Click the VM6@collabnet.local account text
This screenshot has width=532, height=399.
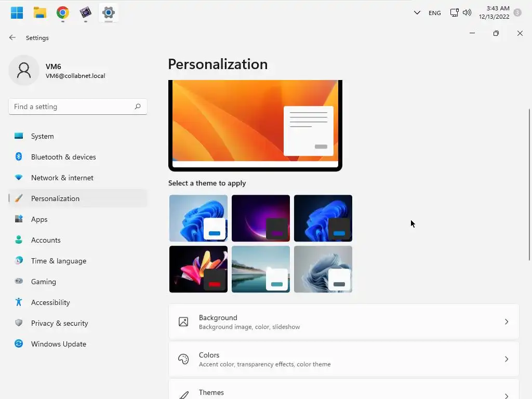pyautogui.click(x=75, y=76)
